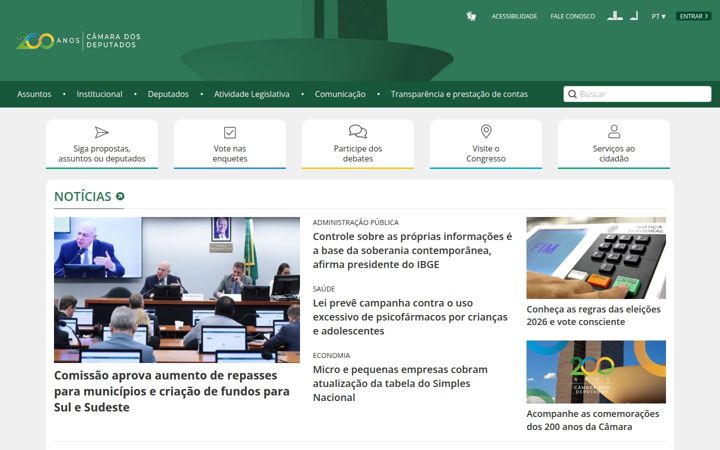The image size is (720, 450).
Task: Open the 200 anos Câmara celebration thumbnail
Action: (x=596, y=372)
